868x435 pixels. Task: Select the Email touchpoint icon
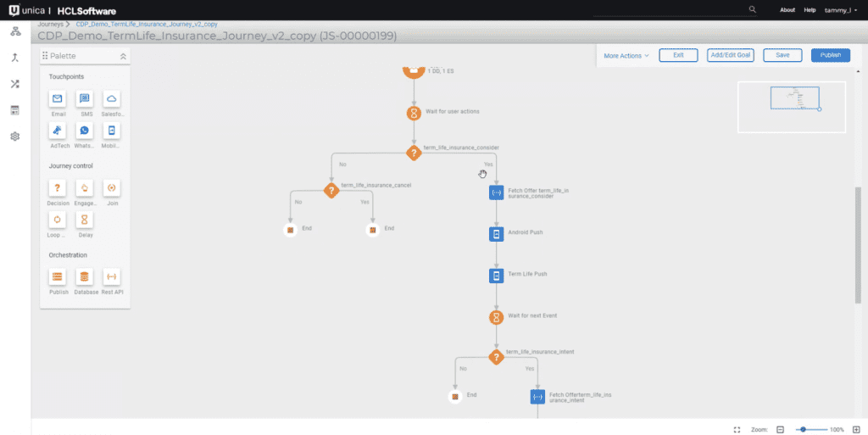point(57,99)
